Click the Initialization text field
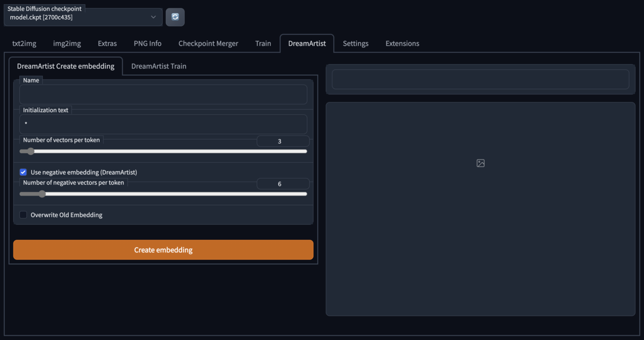The height and width of the screenshot is (340, 644). [x=163, y=124]
